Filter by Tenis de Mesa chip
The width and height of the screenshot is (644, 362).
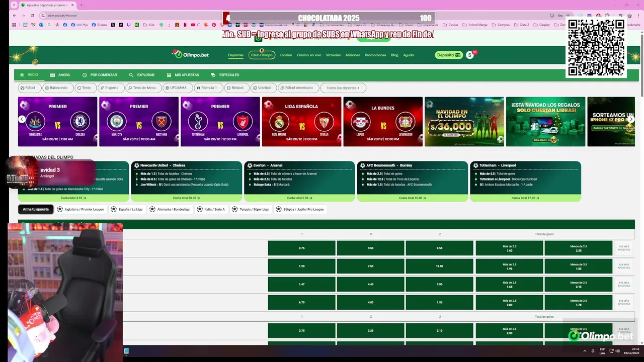[143, 88]
